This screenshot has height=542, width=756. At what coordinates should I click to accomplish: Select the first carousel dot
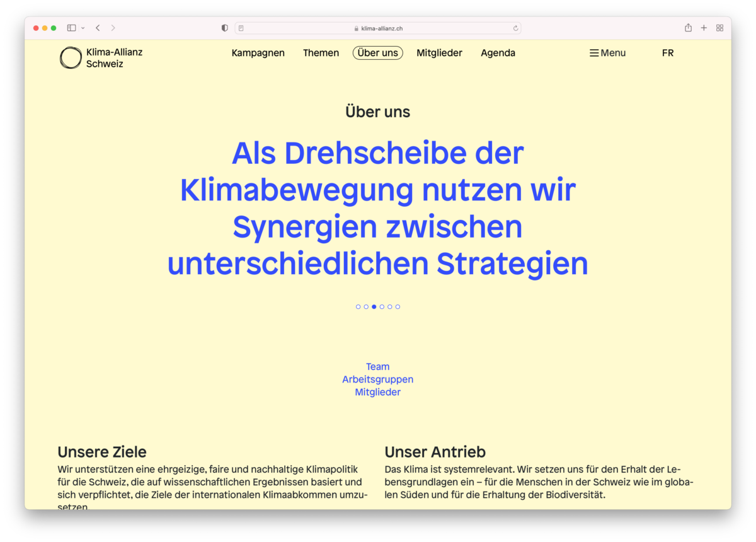pos(358,307)
